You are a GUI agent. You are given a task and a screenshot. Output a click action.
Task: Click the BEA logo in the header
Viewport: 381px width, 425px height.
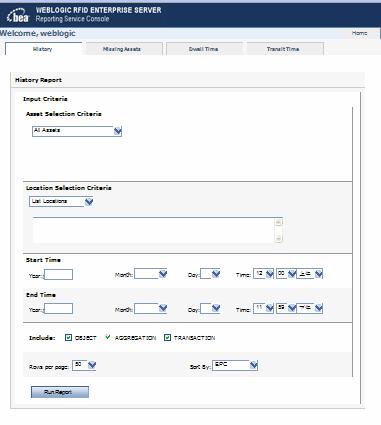pyautogui.click(x=18, y=15)
